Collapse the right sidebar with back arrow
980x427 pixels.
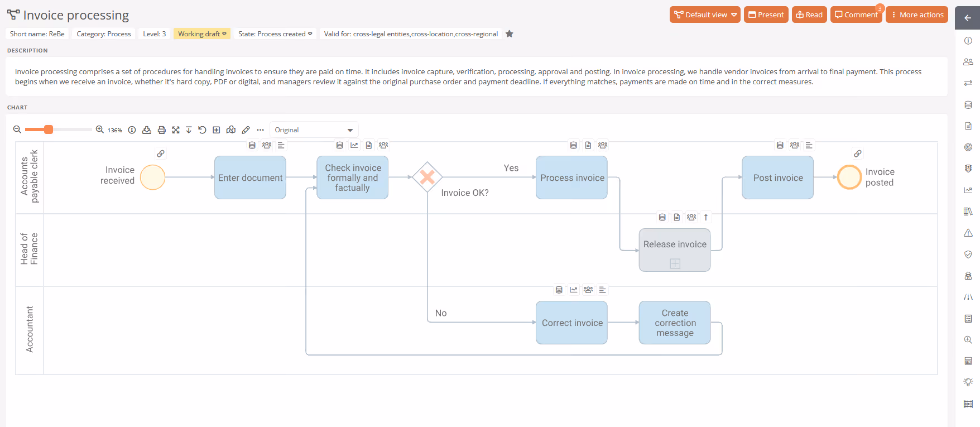pos(968,18)
